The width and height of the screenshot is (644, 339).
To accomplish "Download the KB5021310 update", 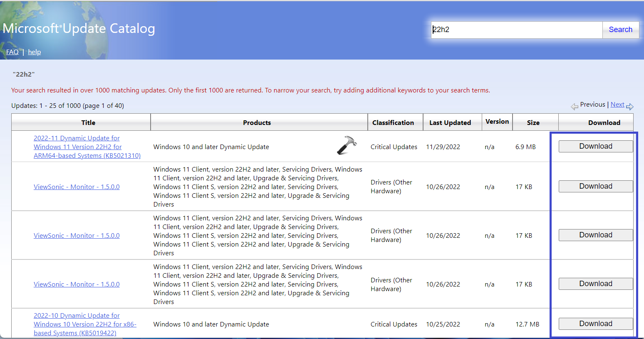I will coord(595,146).
